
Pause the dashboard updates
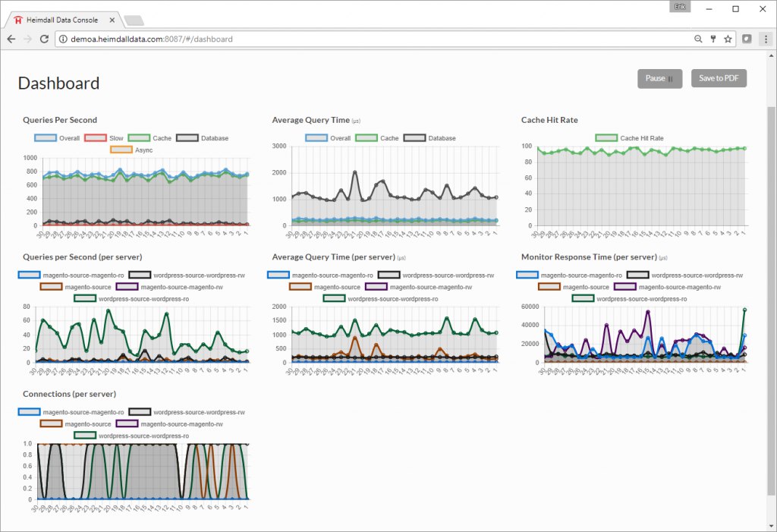659,78
